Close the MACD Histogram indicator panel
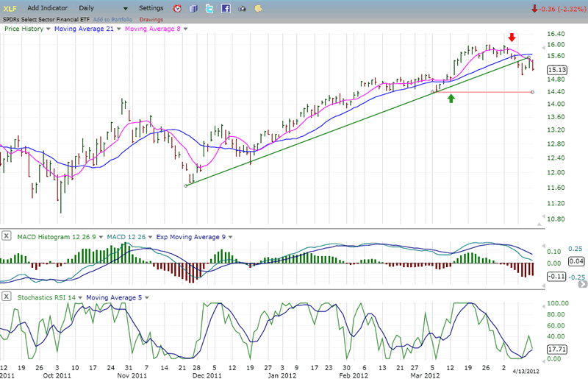Image resolution: width=588 pixels, height=379 pixels. coord(7,236)
